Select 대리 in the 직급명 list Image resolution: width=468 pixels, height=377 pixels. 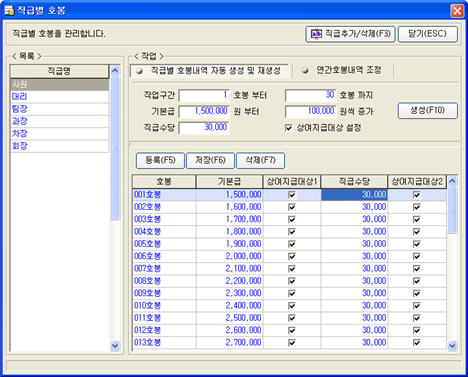pyautogui.click(x=60, y=97)
